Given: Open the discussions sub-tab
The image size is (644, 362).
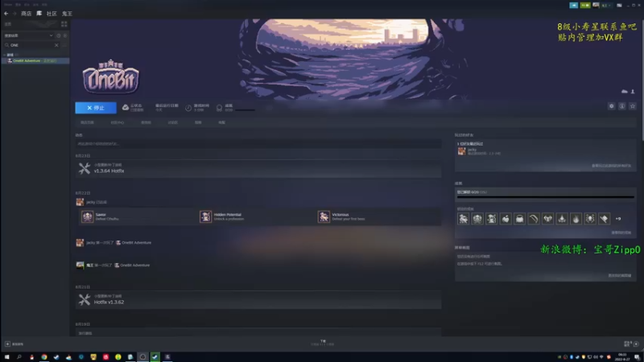Looking at the screenshot, I should pyautogui.click(x=173, y=123).
